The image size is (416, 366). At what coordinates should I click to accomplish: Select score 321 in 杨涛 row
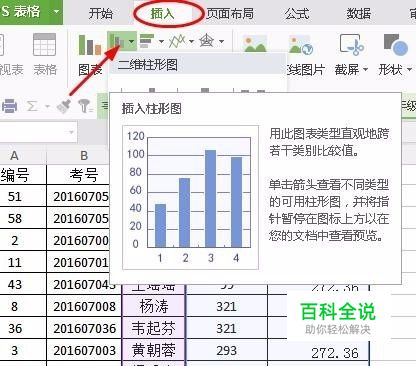(227, 306)
